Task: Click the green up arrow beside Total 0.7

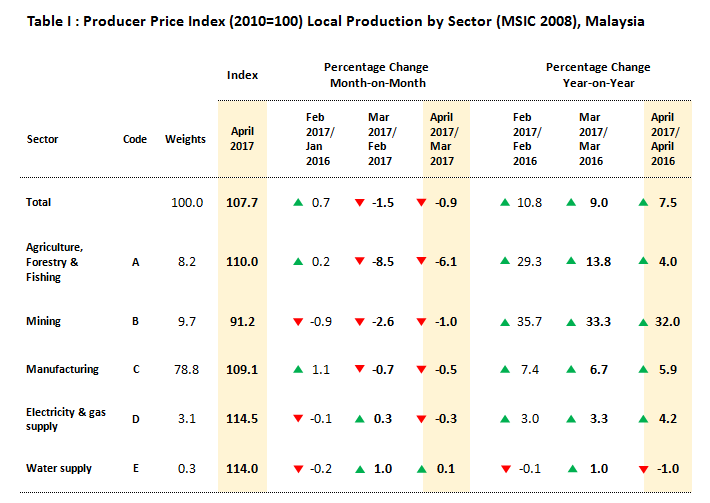Action: pyautogui.click(x=298, y=202)
